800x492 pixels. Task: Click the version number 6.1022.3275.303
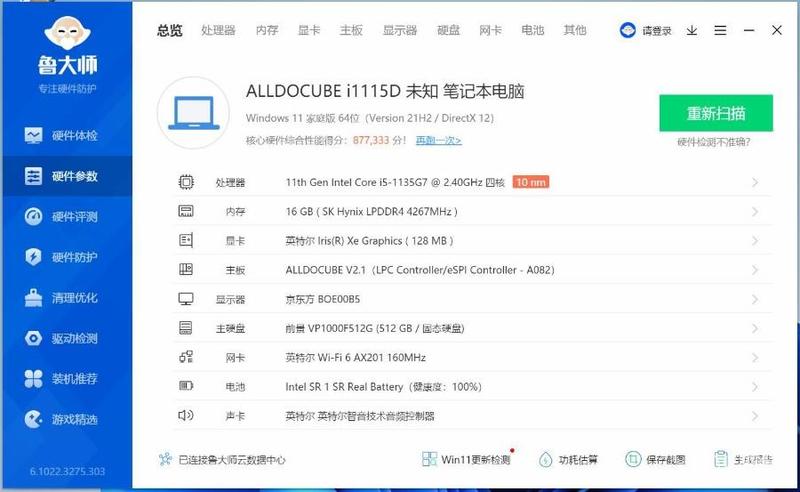(x=67, y=471)
